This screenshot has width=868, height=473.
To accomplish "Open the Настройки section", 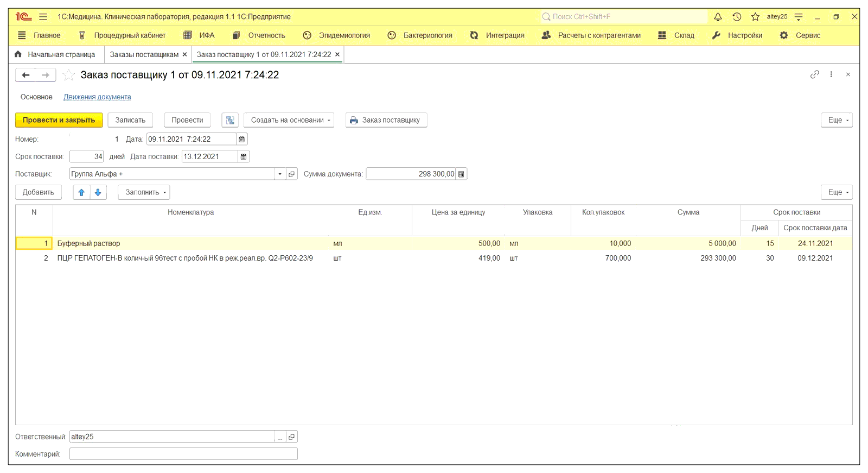I will (737, 35).
